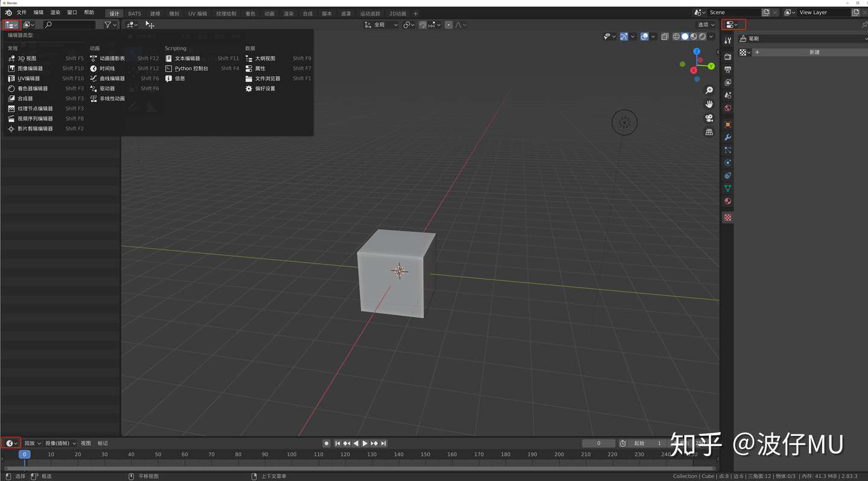This screenshot has width=868, height=481.
Task: Click the 新建 button to create a brush
Action: 814,52
